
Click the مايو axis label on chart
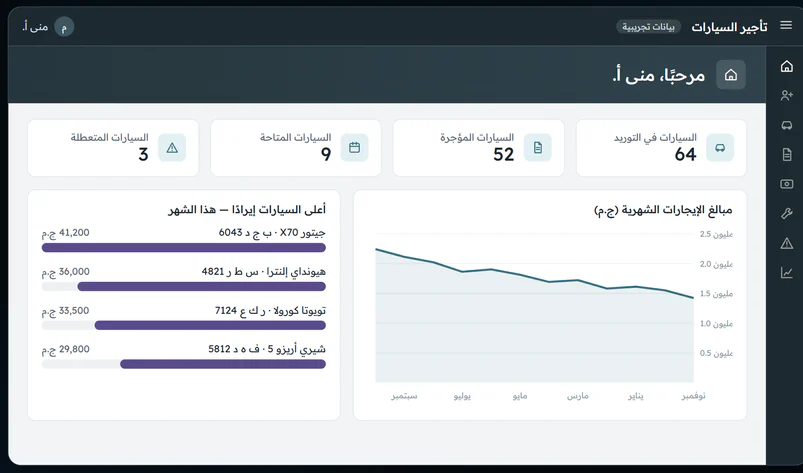tap(520, 396)
